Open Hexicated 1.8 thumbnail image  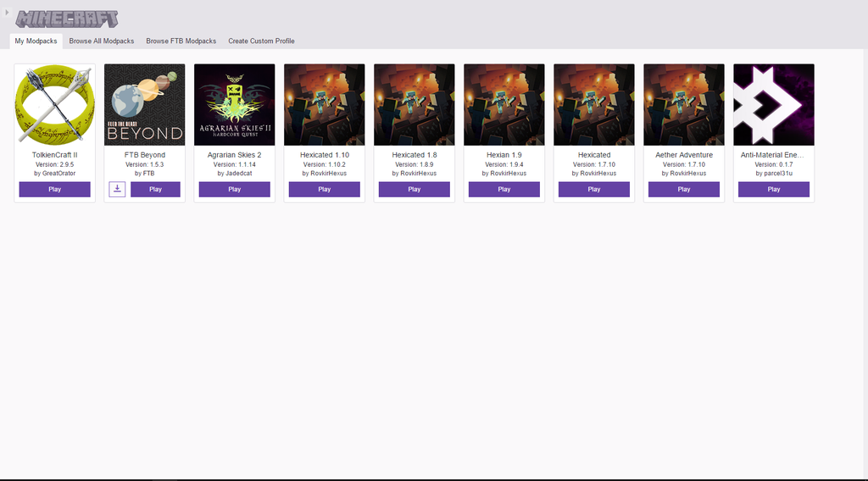coord(414,104)
